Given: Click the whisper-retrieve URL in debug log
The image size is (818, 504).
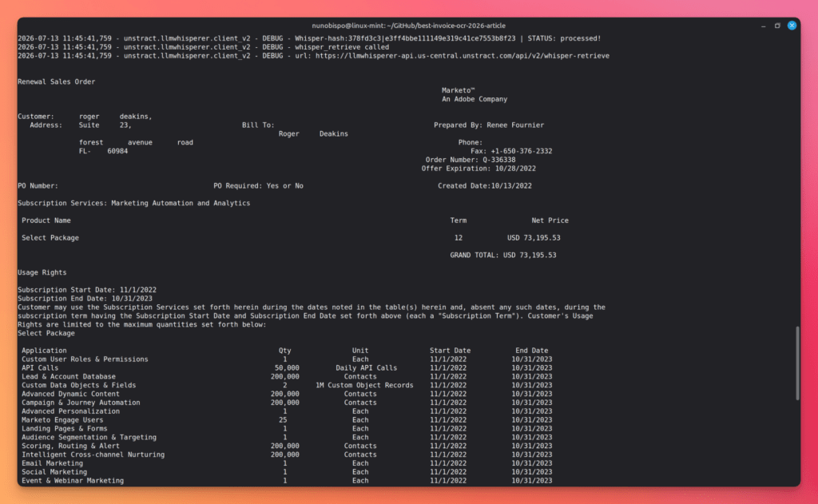Looking at the screenshot, I should tap(463, 56).
